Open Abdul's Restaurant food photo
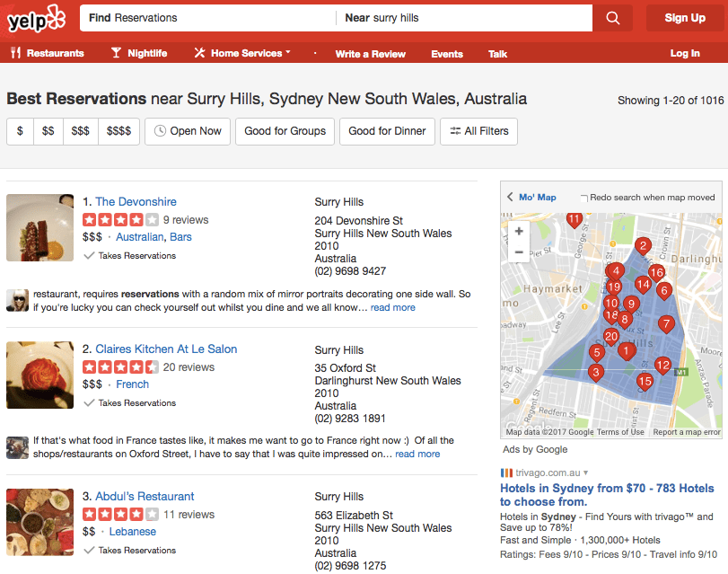The width and height of the screenshot is (728, 574). click(39, 523)
